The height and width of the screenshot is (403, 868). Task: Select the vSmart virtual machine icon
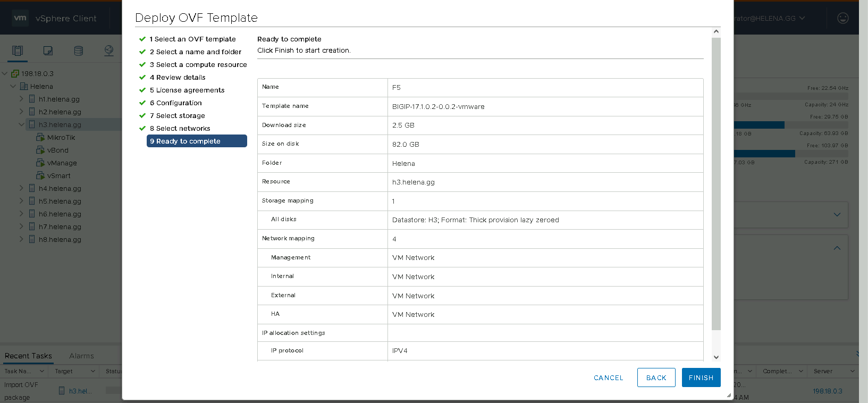(x=40, y=175)
